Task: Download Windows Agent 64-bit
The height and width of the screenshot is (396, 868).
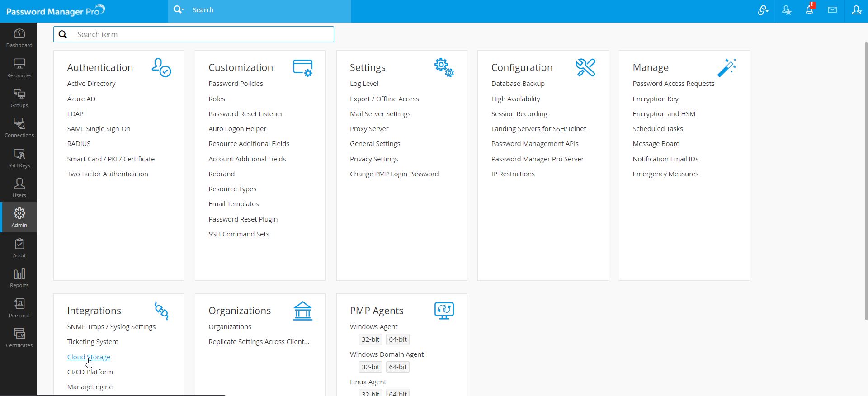Action: coord(397,339)
